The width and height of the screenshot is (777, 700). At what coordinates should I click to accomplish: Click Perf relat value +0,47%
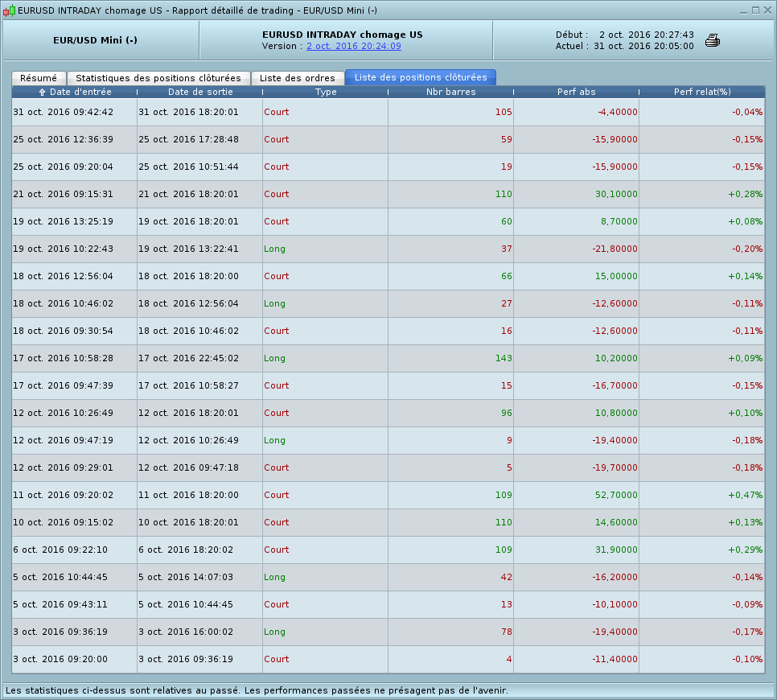(x=746, y=495)
